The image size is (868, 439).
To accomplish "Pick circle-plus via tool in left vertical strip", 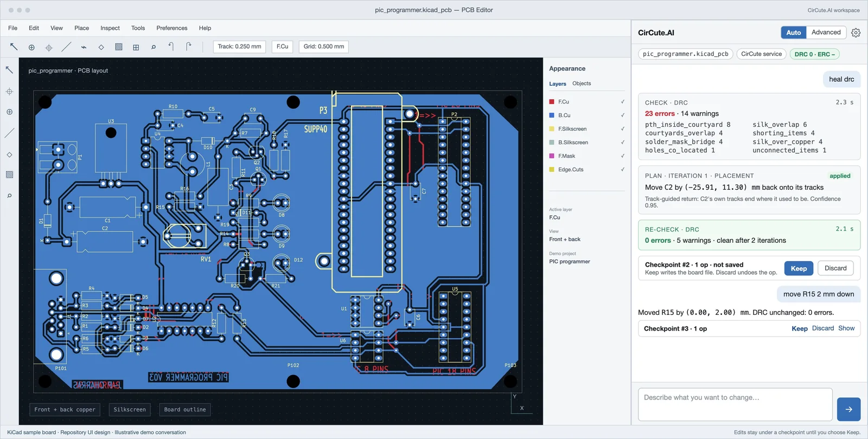I will click(x=9, y=112).
